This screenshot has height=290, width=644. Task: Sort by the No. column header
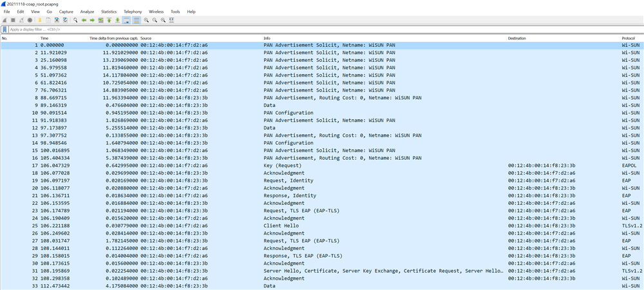[19, 38]
